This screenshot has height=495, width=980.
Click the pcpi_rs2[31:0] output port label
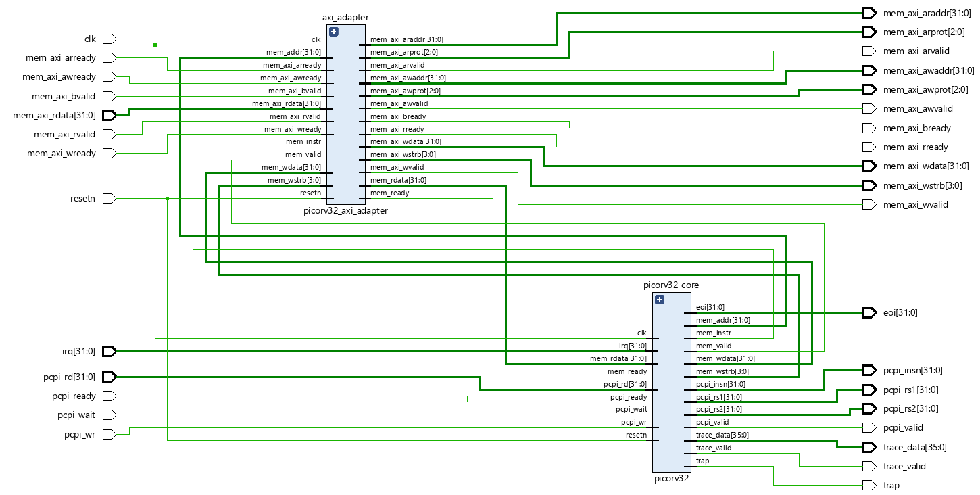click(x=910, y=408)
